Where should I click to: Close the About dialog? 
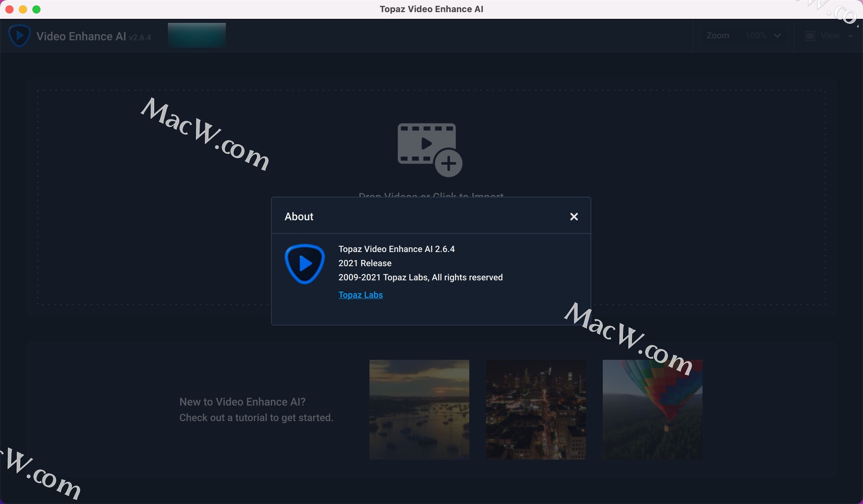tap(574, 217)
